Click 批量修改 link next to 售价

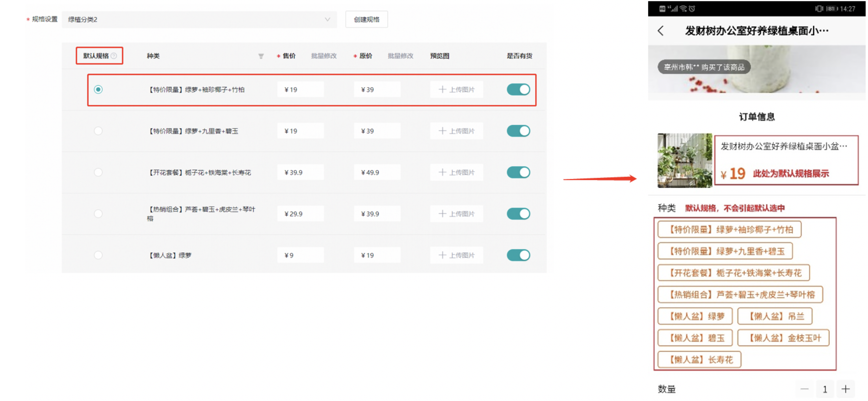tap(323, 56)
